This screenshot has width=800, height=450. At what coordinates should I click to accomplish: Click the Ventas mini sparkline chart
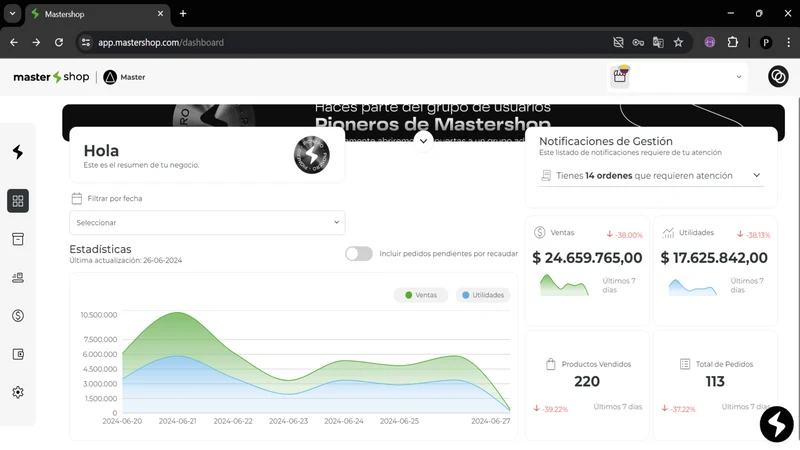pyautogui.click(x=564, y=285)
